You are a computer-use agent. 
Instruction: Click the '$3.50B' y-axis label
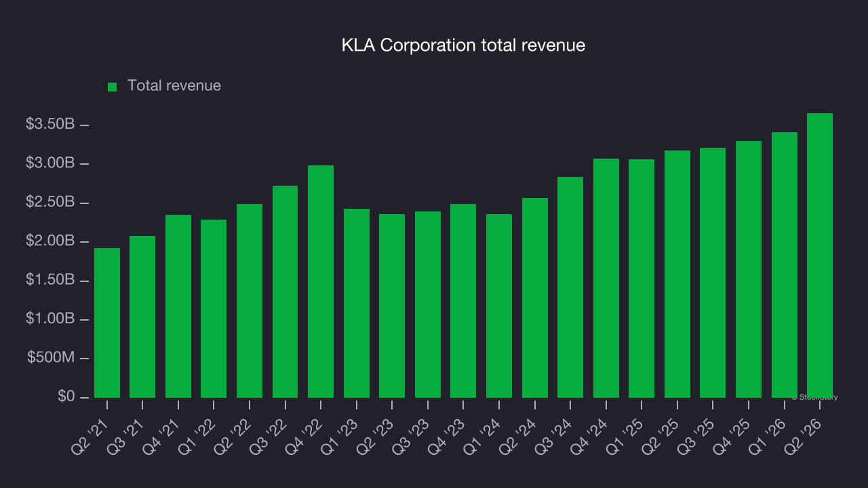(50, 125)
